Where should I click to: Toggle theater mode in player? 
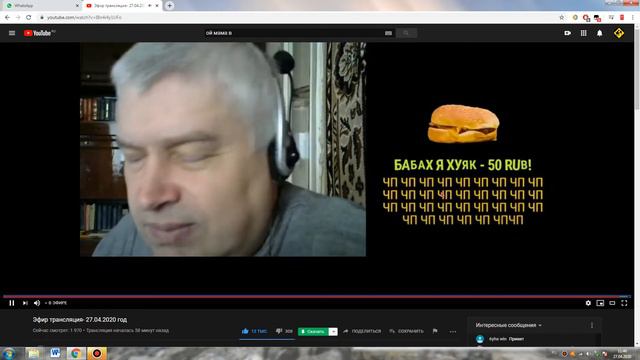coord(612,303)
